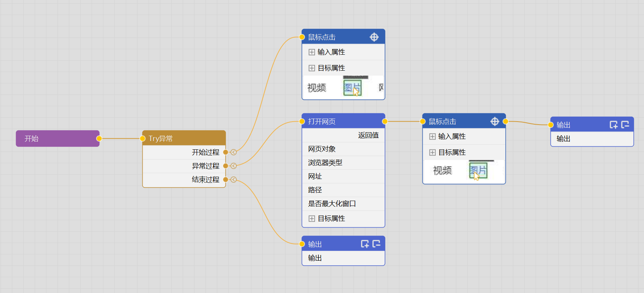Click output port of 鼠标点击 node after 打开网页
This screenshot has height=293, width=644.
tap(505, 122)
